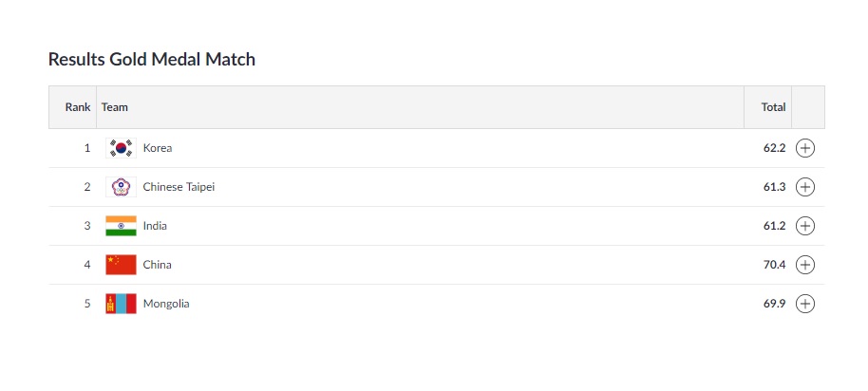
Task: Expand Mongolia row plus icon
Action: (805, 304)
